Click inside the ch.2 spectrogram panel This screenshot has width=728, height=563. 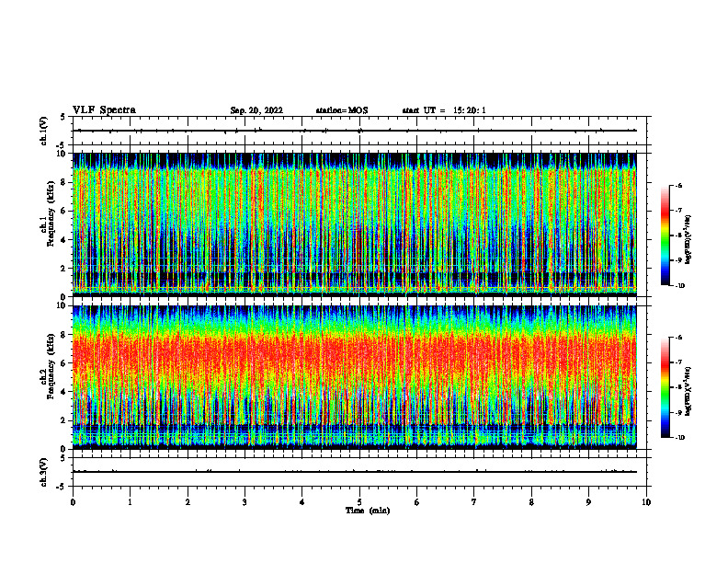tap(354, 377)
